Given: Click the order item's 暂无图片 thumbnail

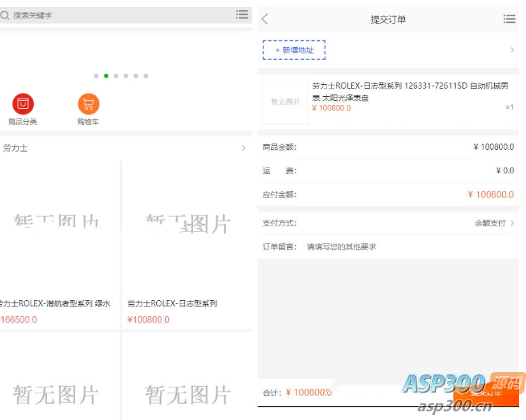Looking at the screenshot, I should pyautogui.click(x=285, y=102).
